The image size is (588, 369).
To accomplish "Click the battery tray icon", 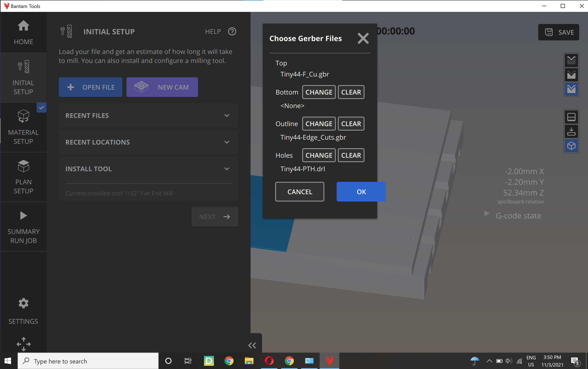I will (499, 361).
